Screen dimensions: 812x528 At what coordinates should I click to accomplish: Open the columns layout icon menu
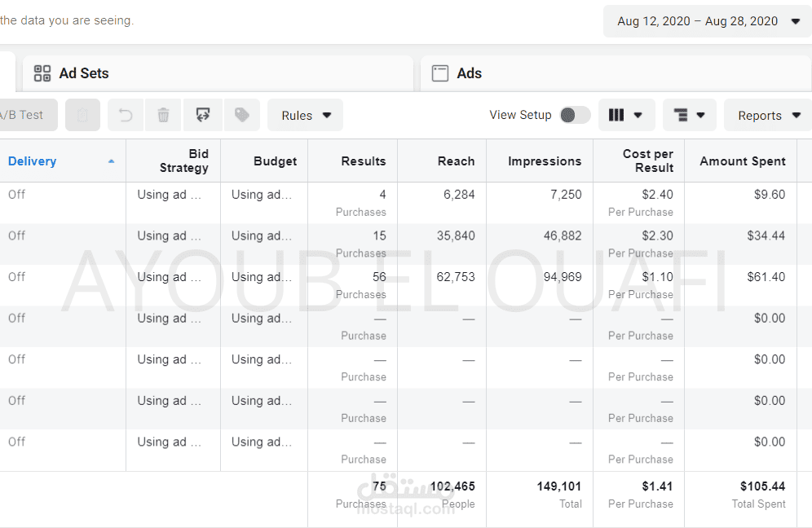627,115
